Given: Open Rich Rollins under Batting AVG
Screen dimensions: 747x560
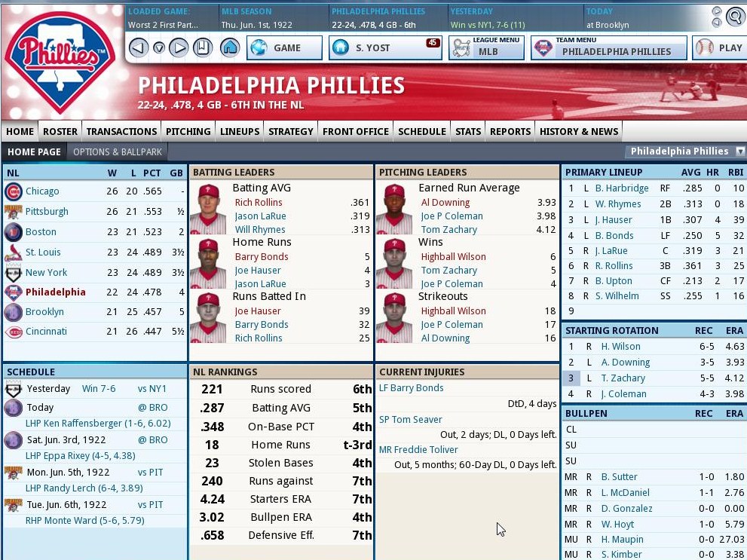Looking at the screenshot, I should (259, 203).
